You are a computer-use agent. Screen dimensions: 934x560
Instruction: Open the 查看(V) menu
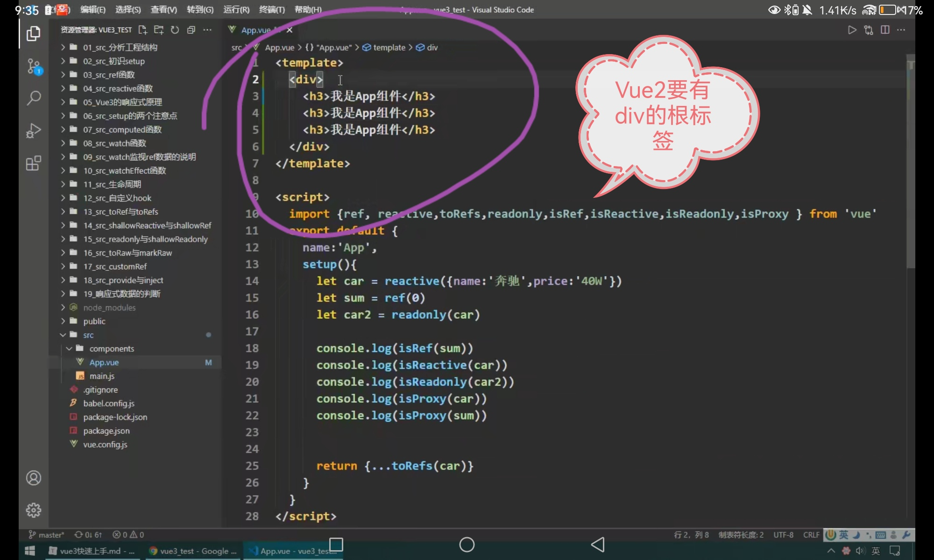coord(164,10)
